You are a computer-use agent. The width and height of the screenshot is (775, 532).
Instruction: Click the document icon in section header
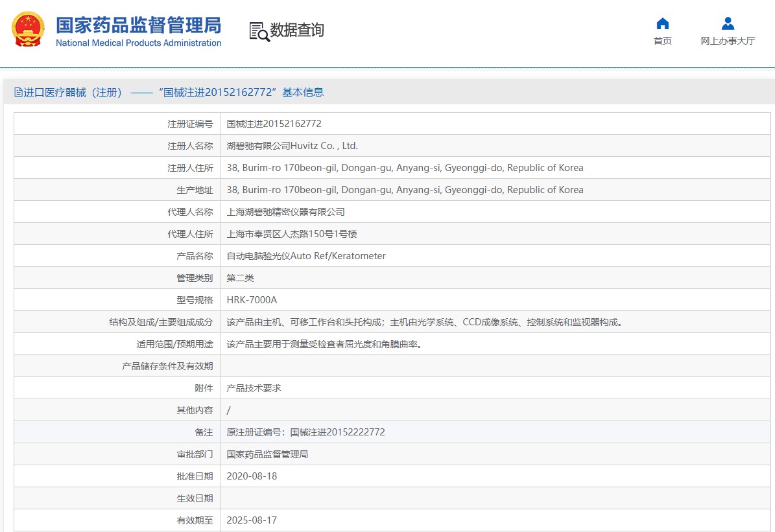(18, 93)
